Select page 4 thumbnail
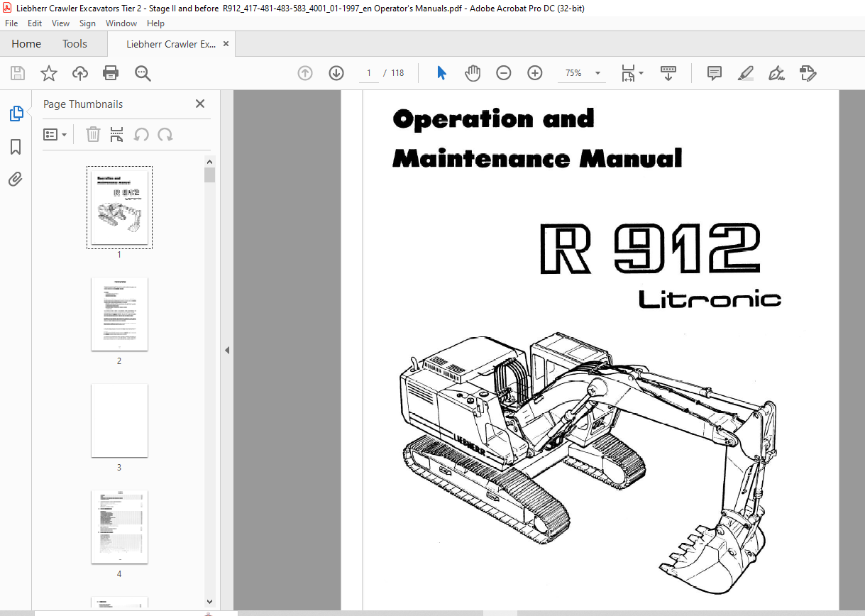Viewport: 865px width, 616px height. tap(119, 527)
